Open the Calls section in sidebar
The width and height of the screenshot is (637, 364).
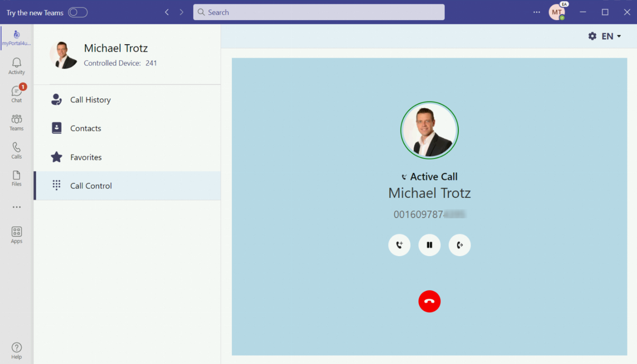coord(16,150)
